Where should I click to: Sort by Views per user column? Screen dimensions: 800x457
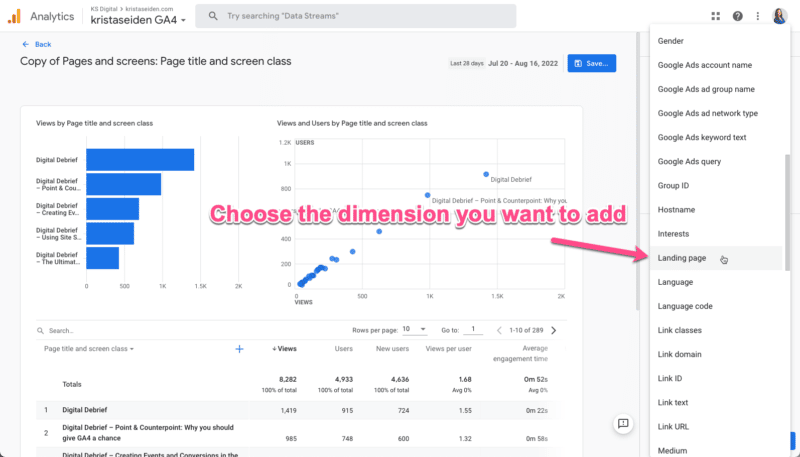coord(448,349)
